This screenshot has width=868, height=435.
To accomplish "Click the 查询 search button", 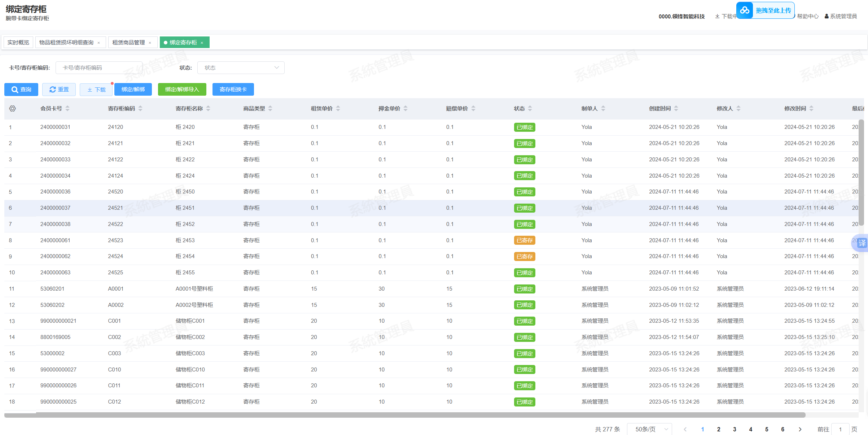I will (21, 90).
